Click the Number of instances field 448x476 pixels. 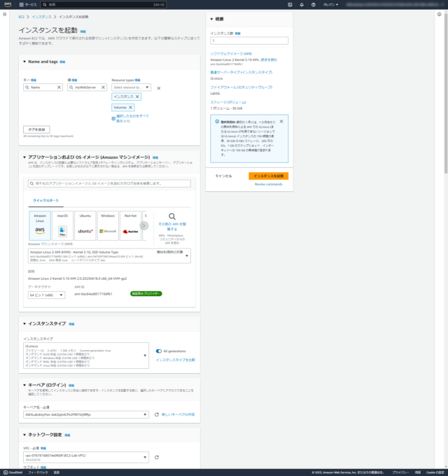click(x=249, y=41)
